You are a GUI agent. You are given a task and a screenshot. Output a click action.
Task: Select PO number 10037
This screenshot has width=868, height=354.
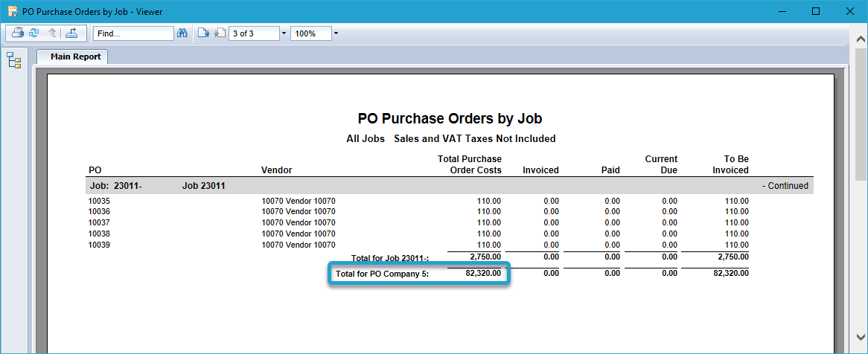[x=99, y=222]
